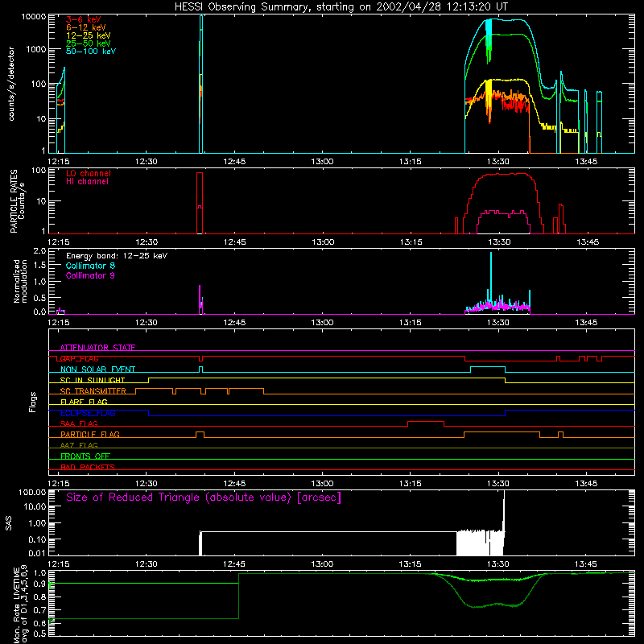The height and width of the screenshot is (644, 644).
Task: Click the HI channel legend label
Action: (87, 182)
